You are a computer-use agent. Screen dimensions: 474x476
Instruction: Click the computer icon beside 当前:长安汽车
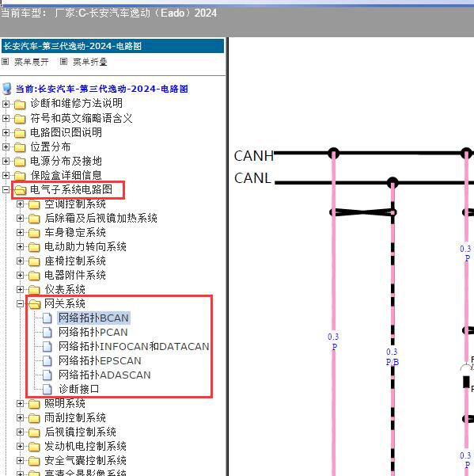(x=6, y=89)
